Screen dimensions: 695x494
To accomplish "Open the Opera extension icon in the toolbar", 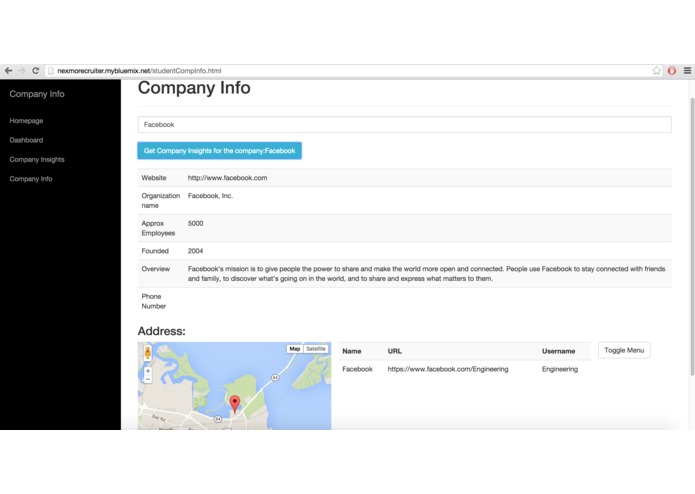I will click(x=672, y=70).
